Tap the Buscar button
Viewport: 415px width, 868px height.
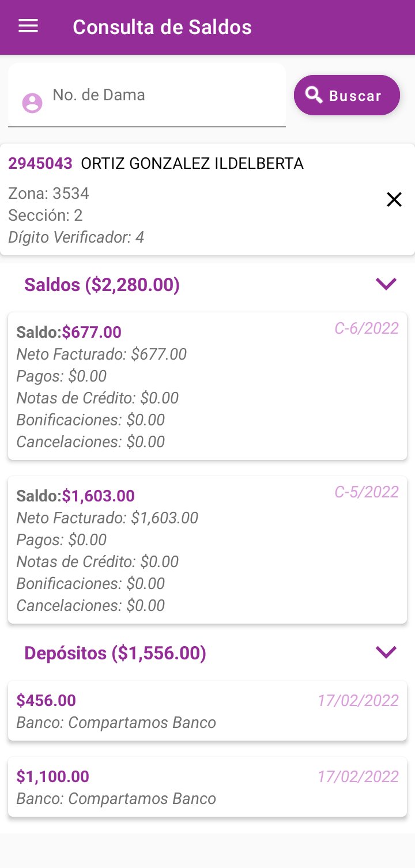tap(347, 95)
